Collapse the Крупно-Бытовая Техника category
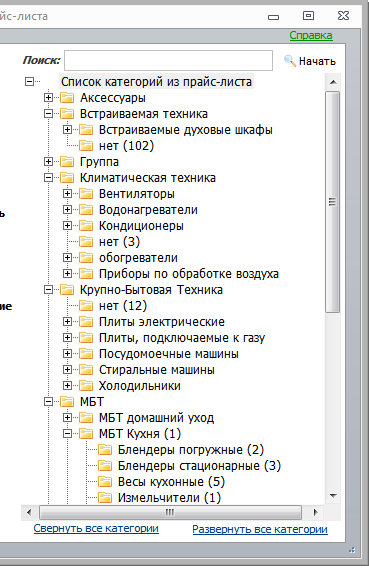Viewport: 369px width, 568px height. coord(48,289)
